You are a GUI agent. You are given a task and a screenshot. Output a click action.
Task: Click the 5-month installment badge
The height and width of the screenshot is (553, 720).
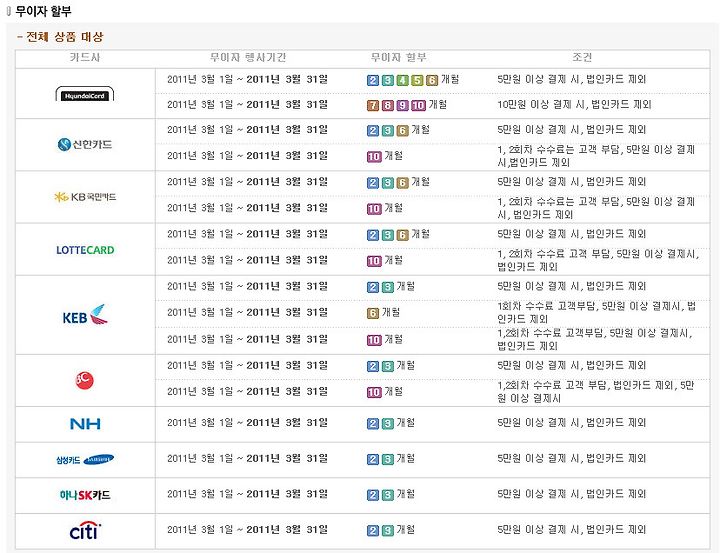point(417,80)
